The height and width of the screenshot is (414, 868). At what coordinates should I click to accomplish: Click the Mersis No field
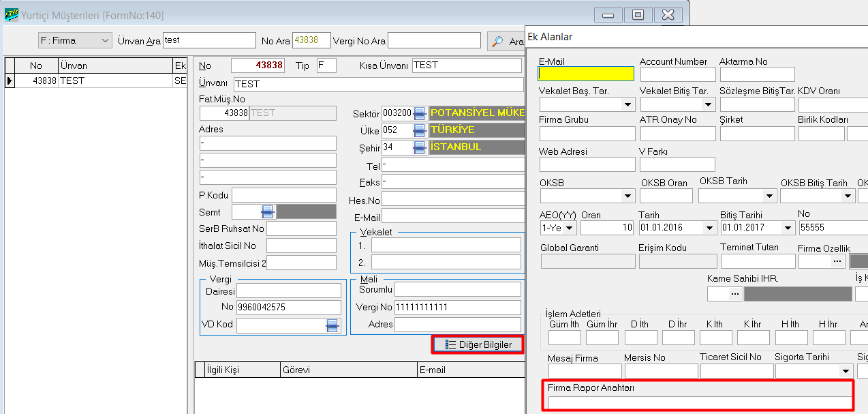661,371
